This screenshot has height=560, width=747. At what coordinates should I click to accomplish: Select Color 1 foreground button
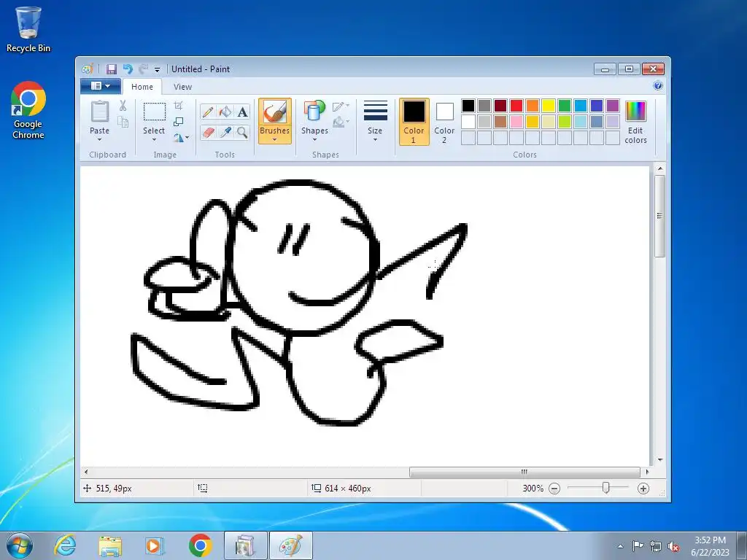414,122
